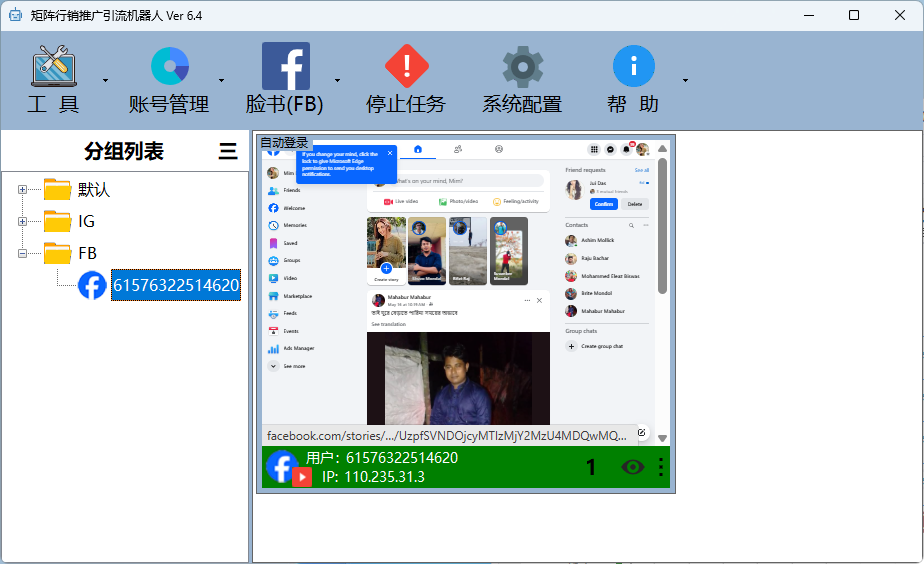Click the browser scrollbar down arrow

click(x=662, y=438)
